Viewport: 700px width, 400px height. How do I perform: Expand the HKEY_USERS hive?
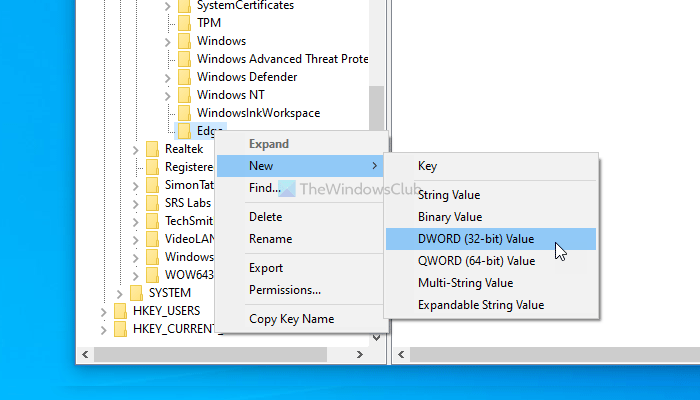(x=104, y=312)
